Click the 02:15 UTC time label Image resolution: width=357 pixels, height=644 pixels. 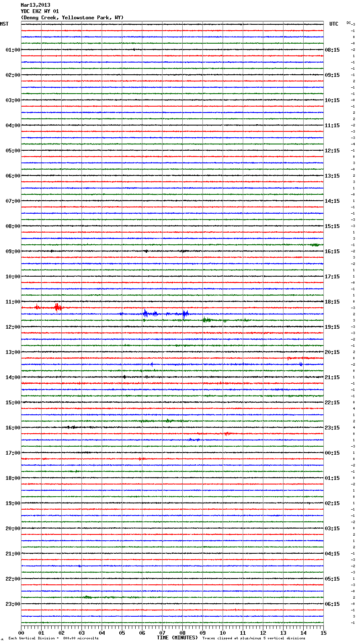tap(332, 503)
